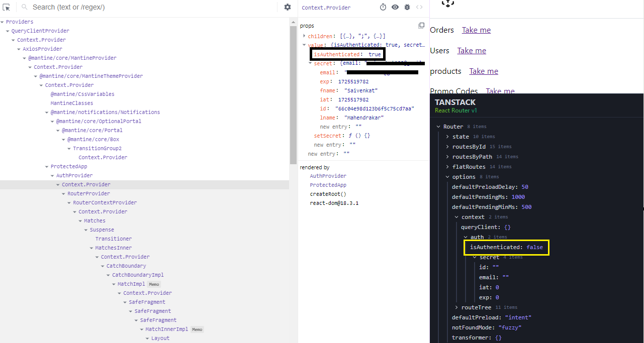644x343 pixels.
Task: Select CatchBoundaryImpl component
Action: [138, 275]
